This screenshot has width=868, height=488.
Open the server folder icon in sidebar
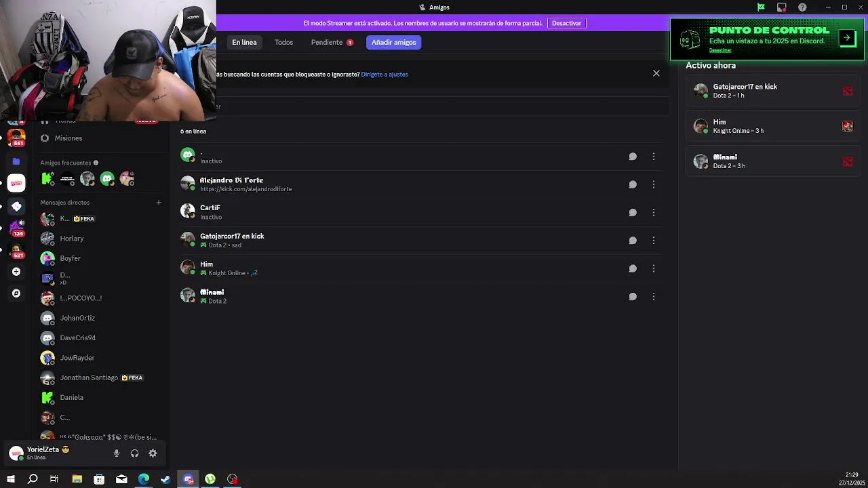pos(16,161)
